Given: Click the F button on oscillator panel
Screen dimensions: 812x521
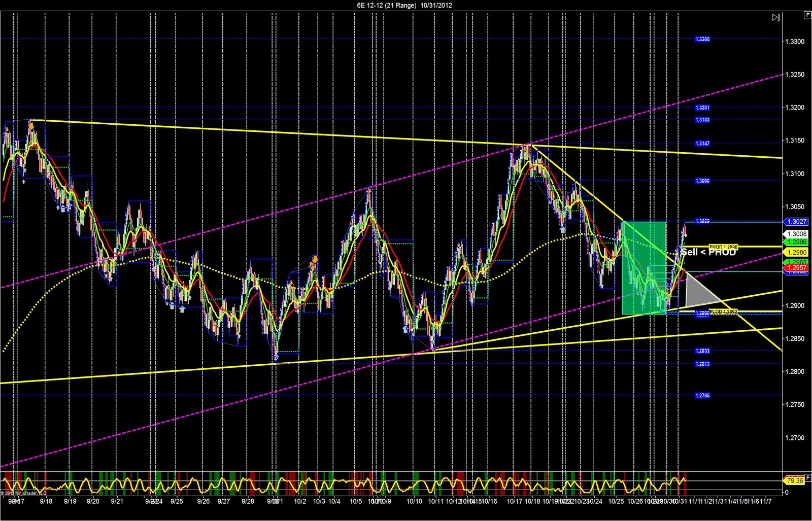Looking at the screenshot, I should (807, 477).
